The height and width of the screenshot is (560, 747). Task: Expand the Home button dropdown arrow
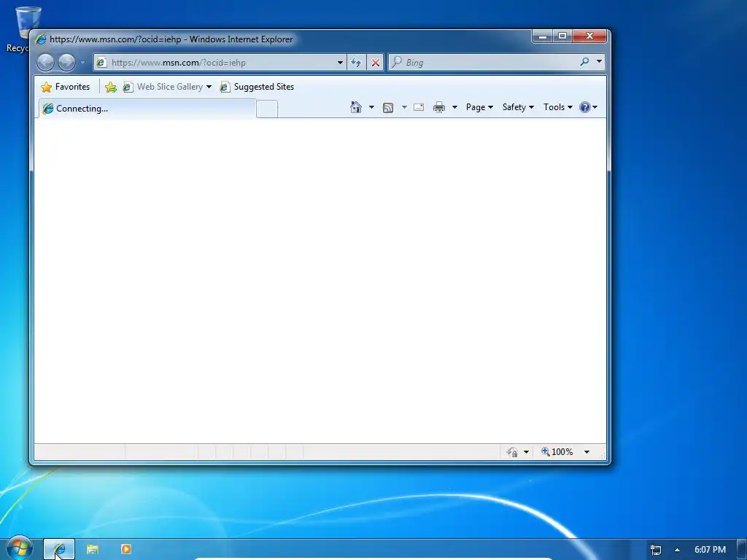point(371,107)
